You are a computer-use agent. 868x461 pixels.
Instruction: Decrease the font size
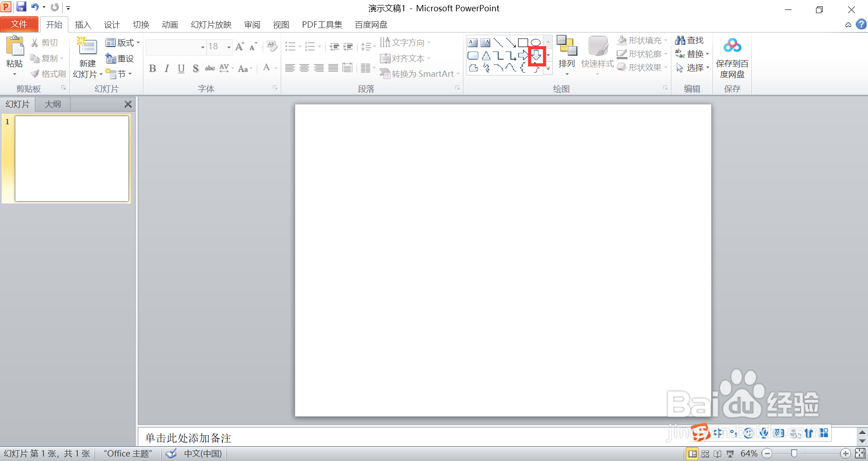pyautogui.click(x=253, y=46)
